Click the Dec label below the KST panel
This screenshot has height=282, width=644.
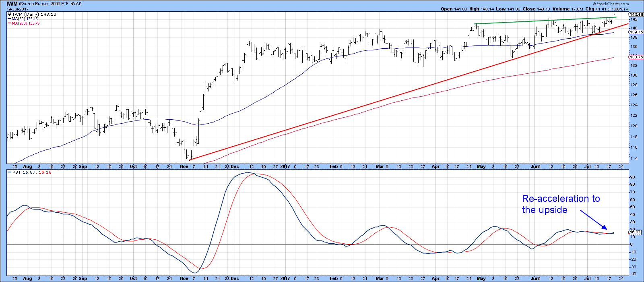tap(235, 278)
